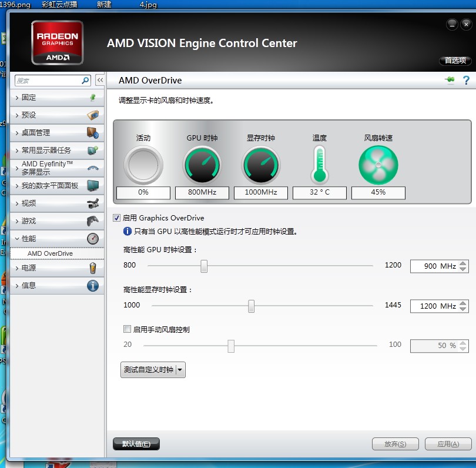Click the 默认值(E) defaults button
Viewport: 476px width, 468px height.
(136, 444)
